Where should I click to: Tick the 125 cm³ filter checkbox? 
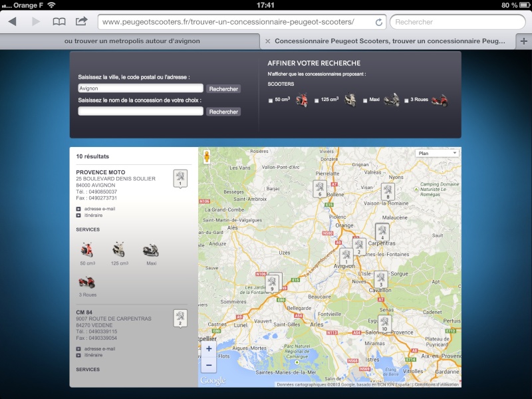click(x=317, y=100)
